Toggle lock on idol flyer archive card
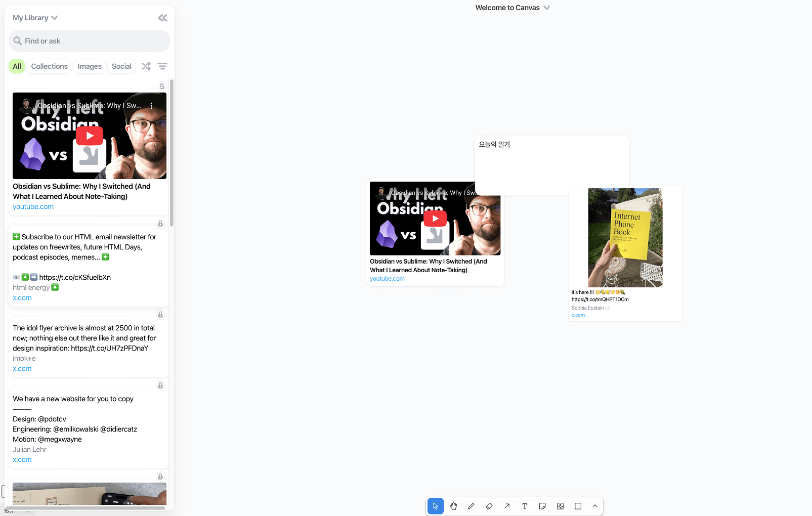 pos(160,315)
